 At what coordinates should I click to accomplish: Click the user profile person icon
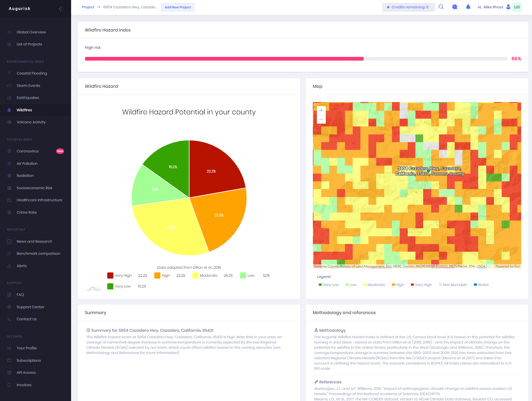508,7
